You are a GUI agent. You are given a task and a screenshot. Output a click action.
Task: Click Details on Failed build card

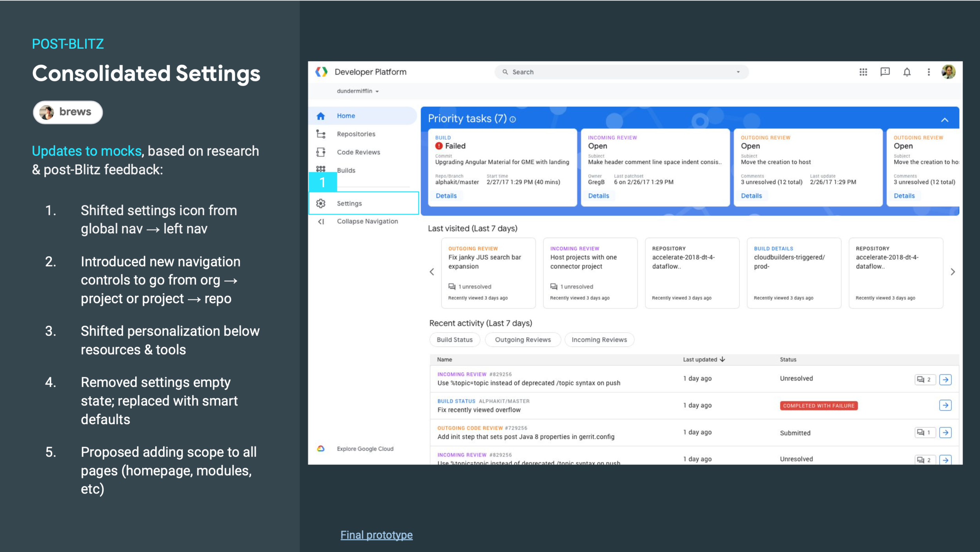tap(446, 196)
